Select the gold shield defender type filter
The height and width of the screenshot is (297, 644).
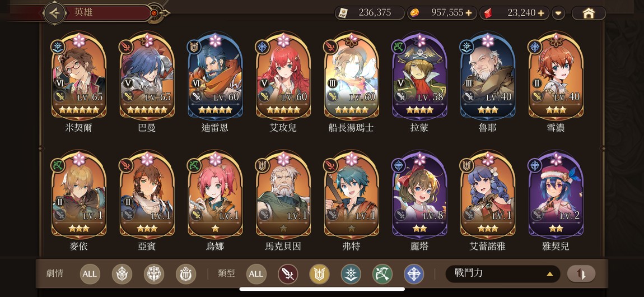point(320,274)
